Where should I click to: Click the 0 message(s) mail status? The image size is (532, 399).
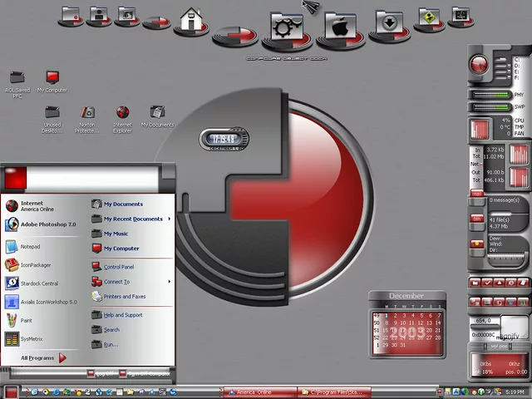[505, 200]
